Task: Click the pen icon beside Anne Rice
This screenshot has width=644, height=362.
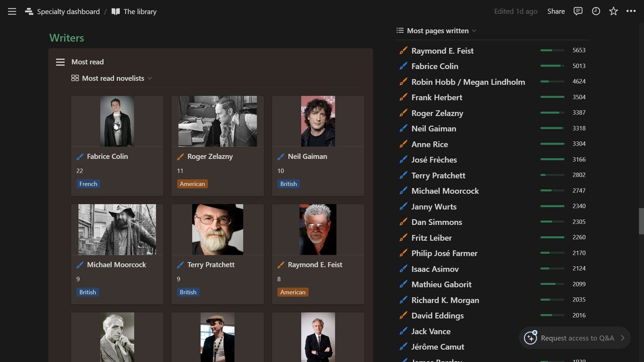Action: click(x=403, y=144)
